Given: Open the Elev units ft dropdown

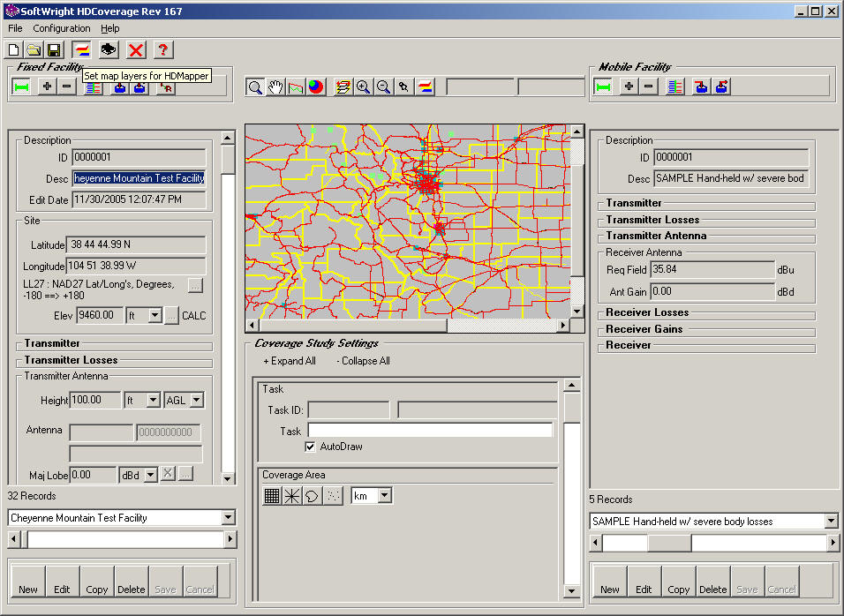Looking at the screenshot, I should (155, 315).
